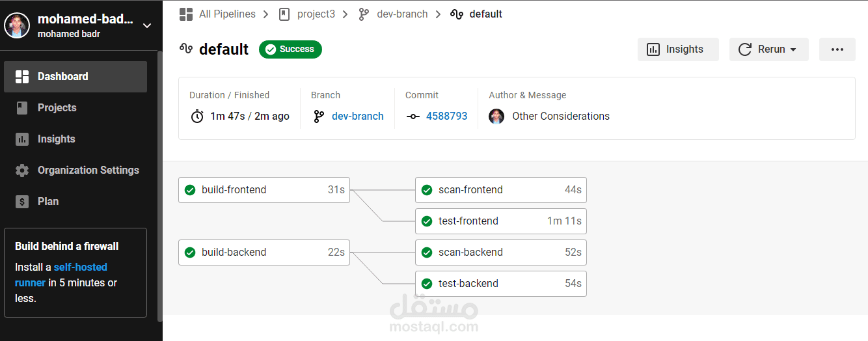Open the more actions ellipsis menu

(x=837, y=49)
